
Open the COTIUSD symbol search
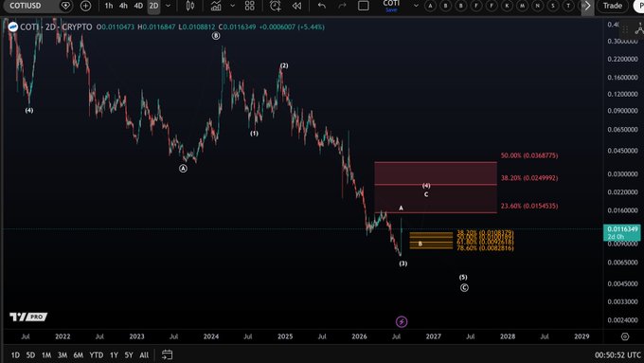click(26, 6)
